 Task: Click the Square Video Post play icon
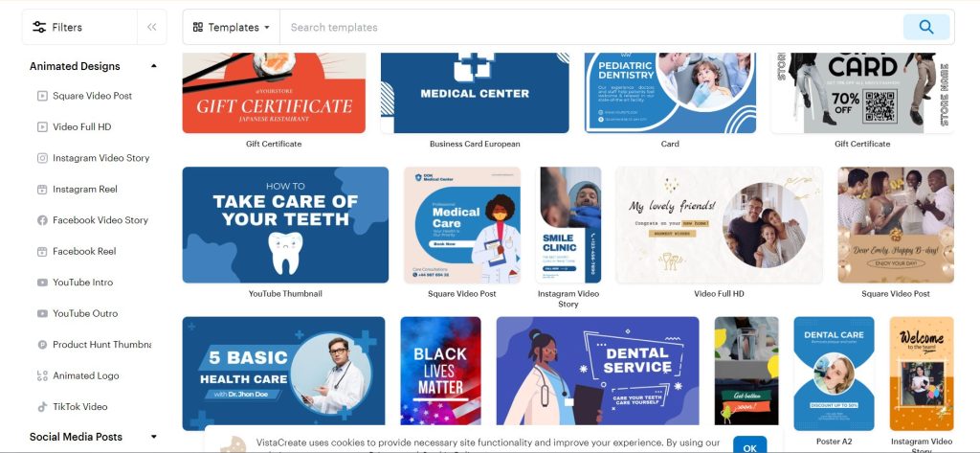pos(42,96)
